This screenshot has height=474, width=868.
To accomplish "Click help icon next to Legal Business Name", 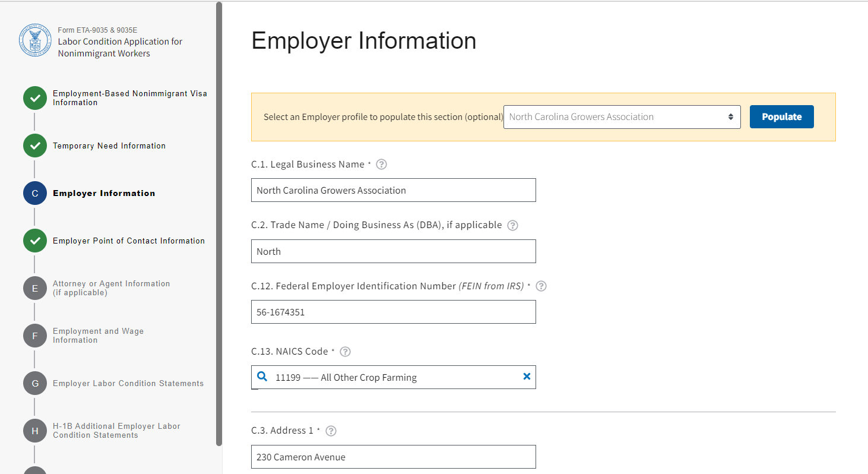I will pos(382,165).
